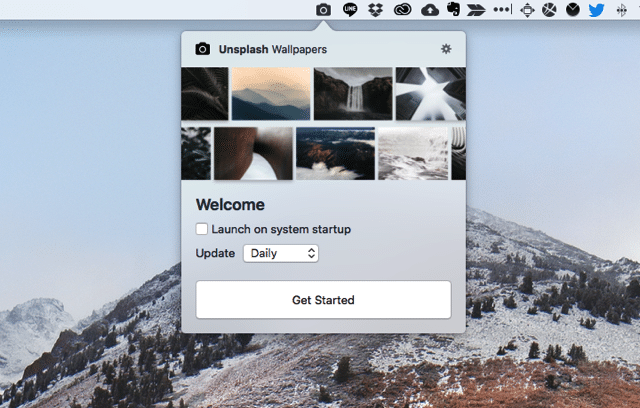Select the peach-sky misty mountains thumbnail
640x408 pixels.
coord(271,94)
